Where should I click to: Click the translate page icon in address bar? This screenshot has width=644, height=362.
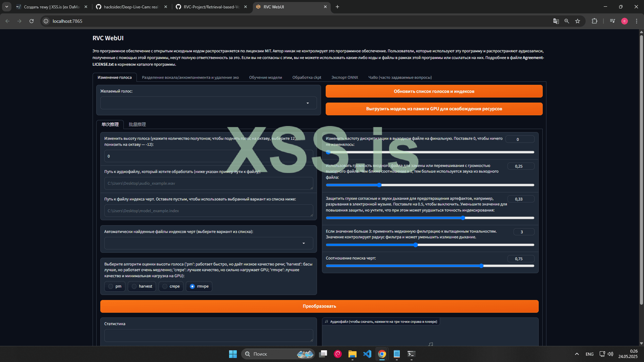coord(556,21)
